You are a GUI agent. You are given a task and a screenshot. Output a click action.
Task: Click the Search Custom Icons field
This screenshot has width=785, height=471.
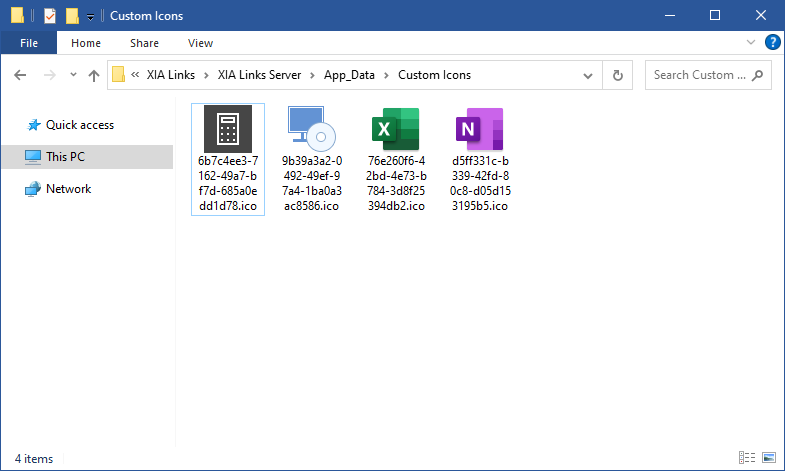pos(708,75)
